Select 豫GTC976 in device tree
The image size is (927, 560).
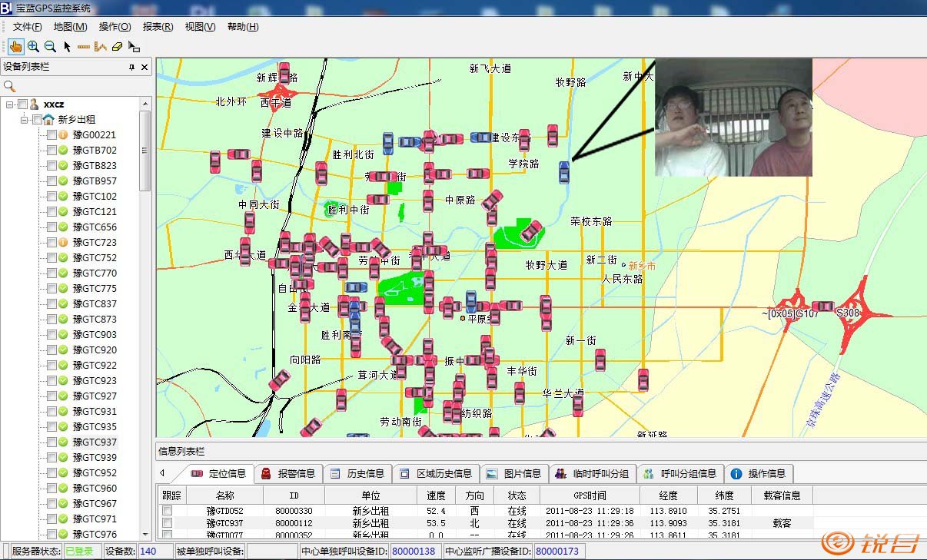(95, 534)
